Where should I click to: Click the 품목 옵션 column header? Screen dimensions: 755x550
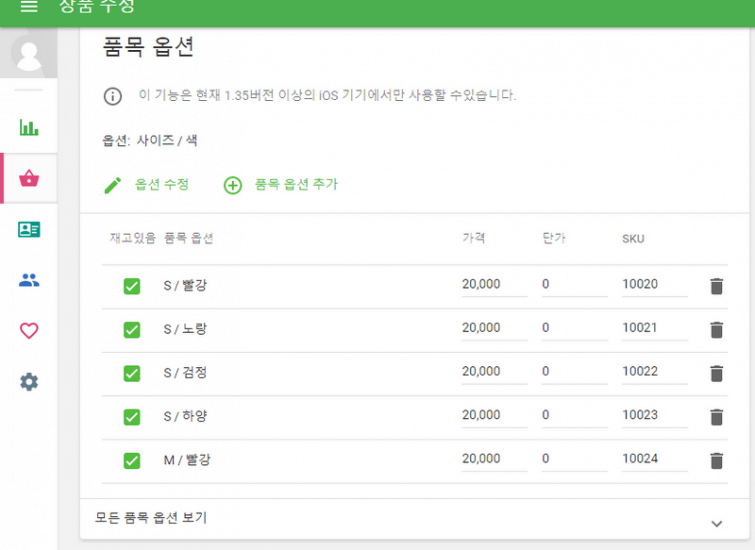click(189, 238)
